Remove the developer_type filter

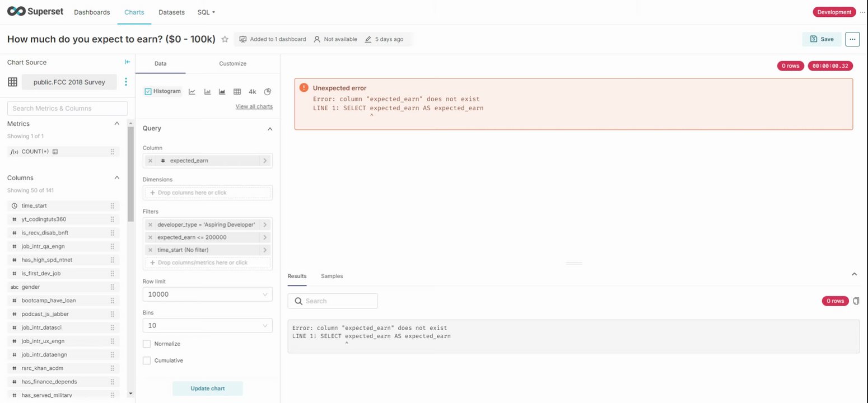click(150, 224)
